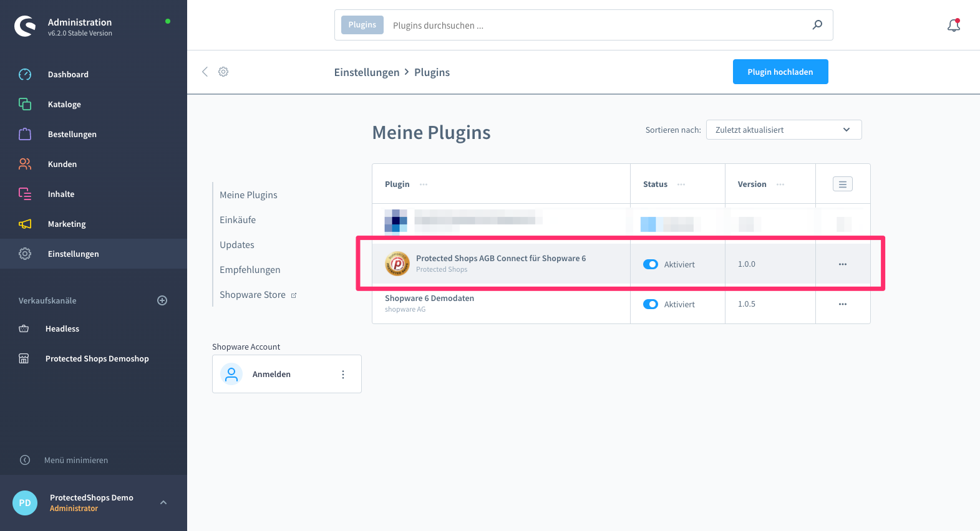The width and height of the screenshot is (980, 531).
Task: Click the Inhalte layout icon
Action: [x=25, y=194]
